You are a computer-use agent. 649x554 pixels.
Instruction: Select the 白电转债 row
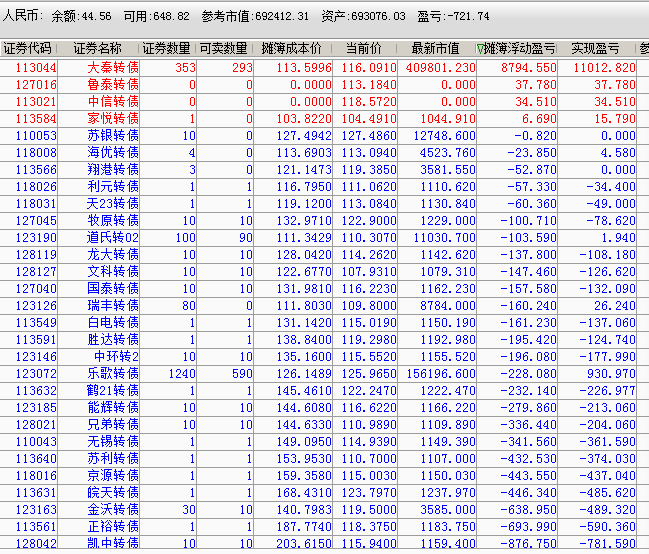(x=324, y=322)
